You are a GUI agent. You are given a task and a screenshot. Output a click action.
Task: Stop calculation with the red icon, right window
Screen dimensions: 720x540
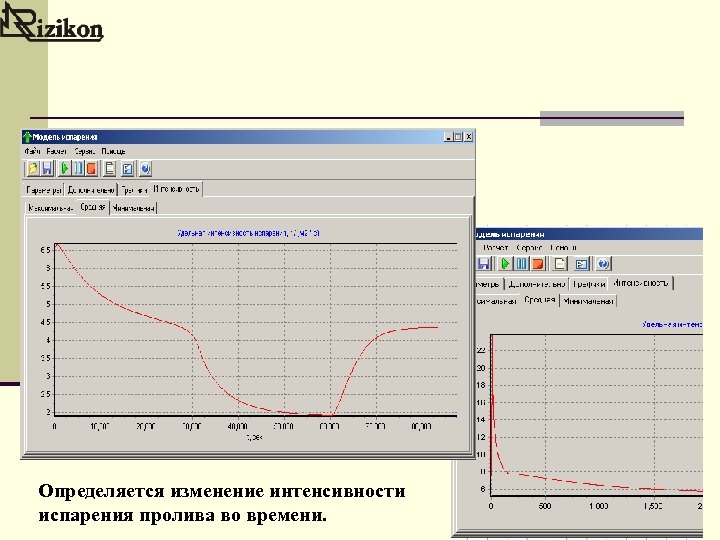[x=538, y=264]
